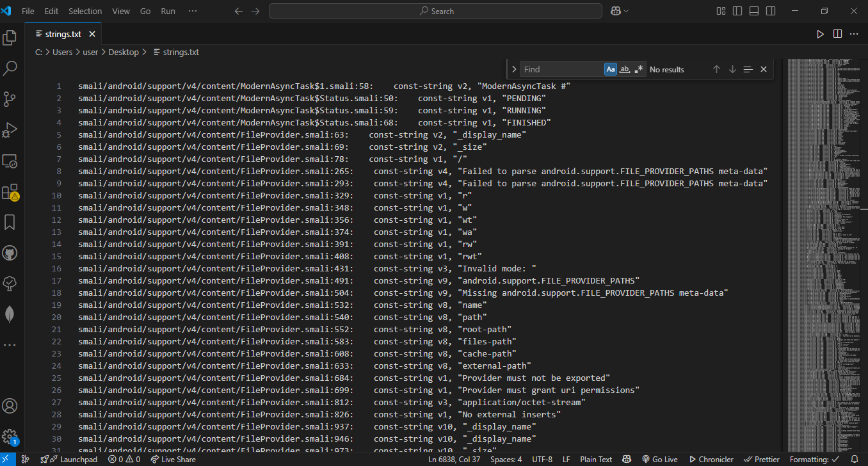Toggle secondary side bar visibility

point(771,11)
